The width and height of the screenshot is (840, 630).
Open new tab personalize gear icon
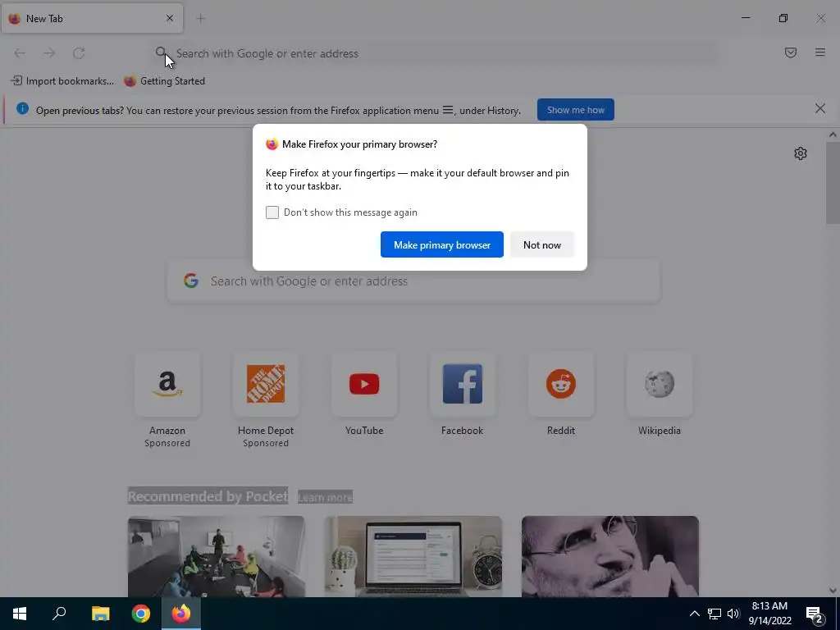point(801,153)
